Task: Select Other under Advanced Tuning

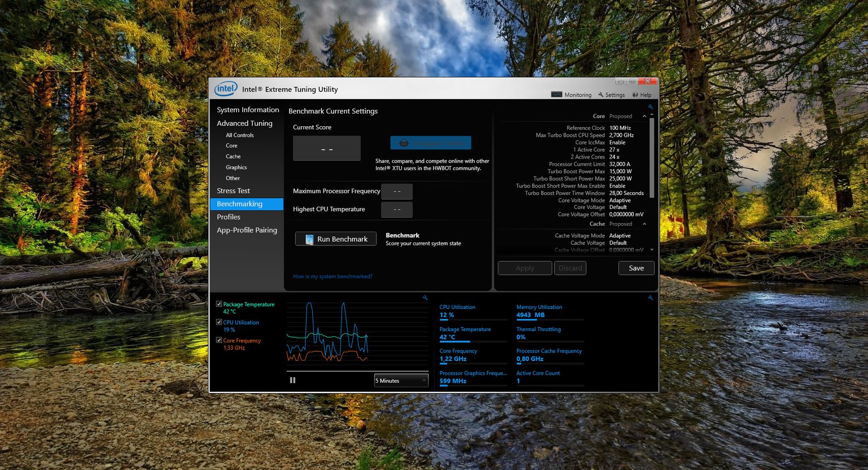Action: [x=233, y=178]
